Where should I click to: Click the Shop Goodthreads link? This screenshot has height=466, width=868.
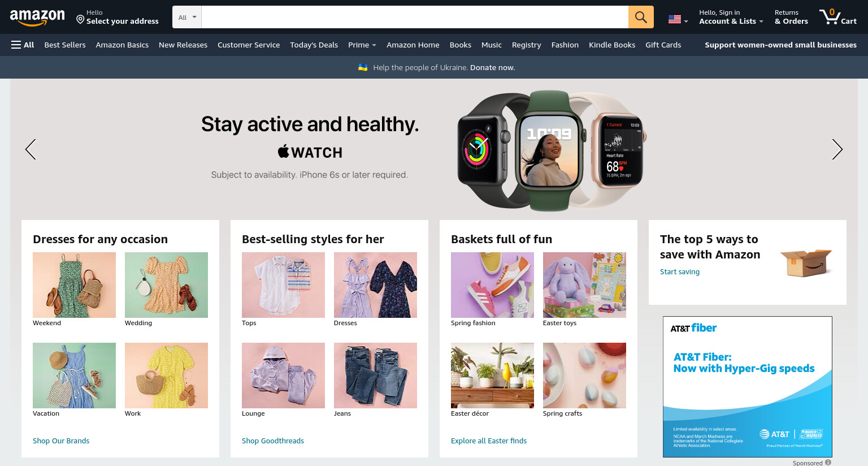coord(273,441)
